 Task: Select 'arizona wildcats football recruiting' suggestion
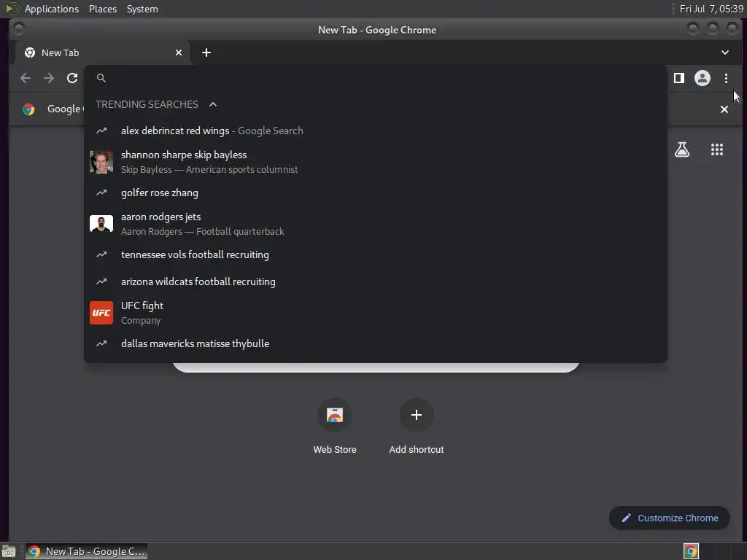click(376, 281)
